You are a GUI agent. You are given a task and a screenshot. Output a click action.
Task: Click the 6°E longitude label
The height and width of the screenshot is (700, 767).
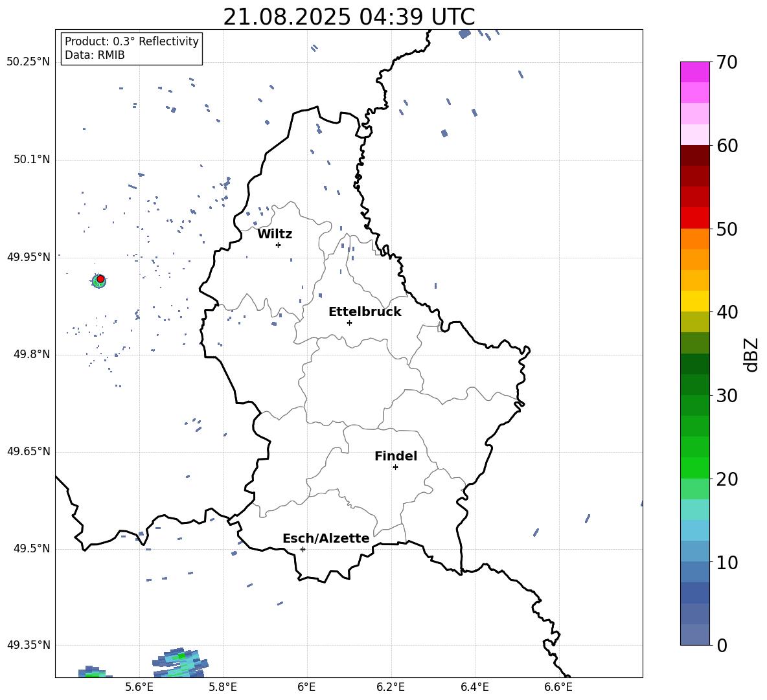pyautogui.click(x=306, y=687)
